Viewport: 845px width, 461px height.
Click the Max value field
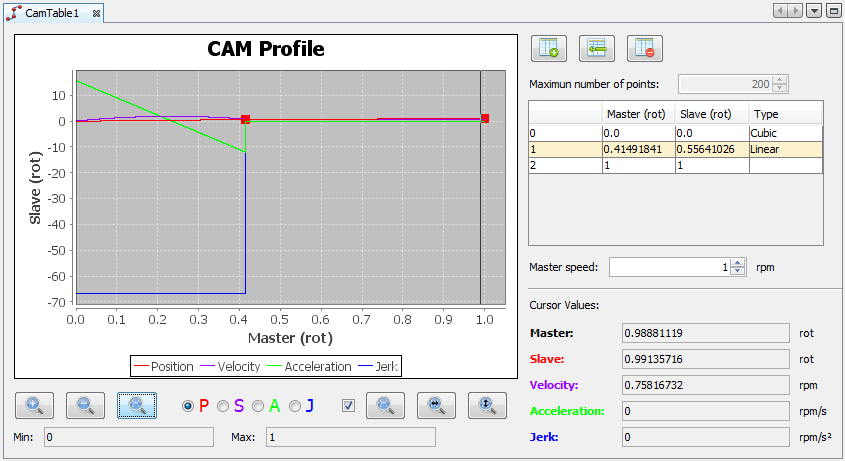351,437
